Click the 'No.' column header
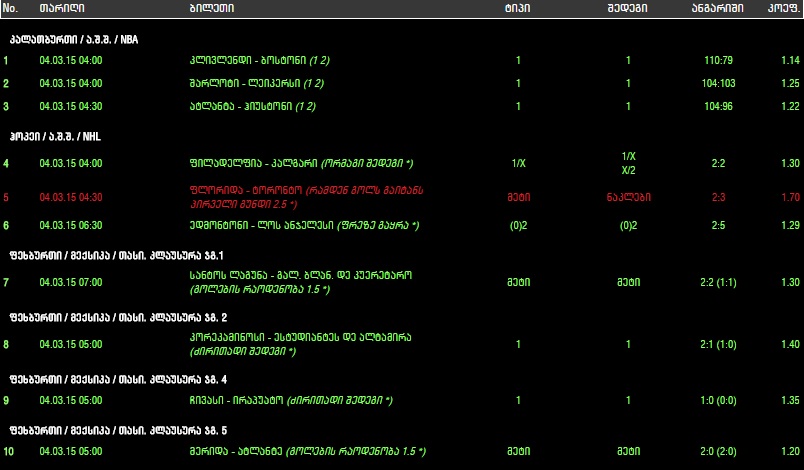 click(10, 8)
